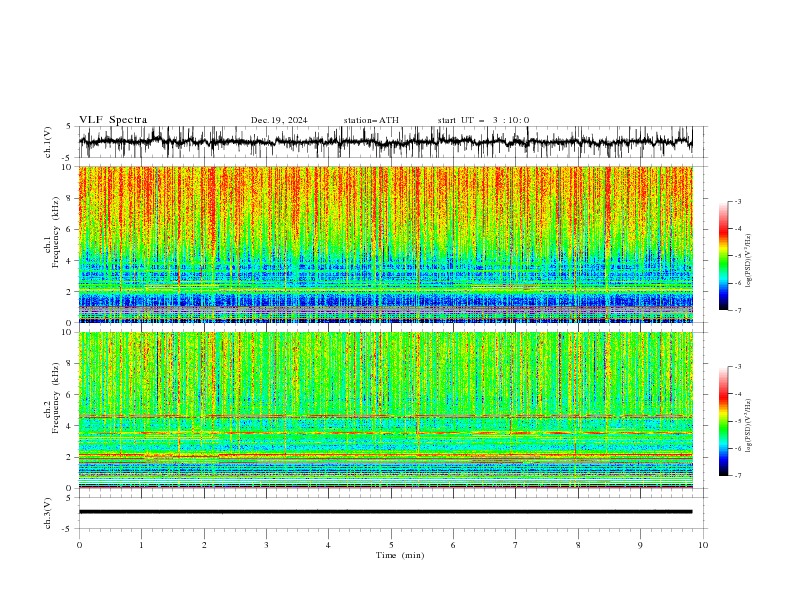Click the 'VLF Spectra' title text
The width and height of the screenshot is (792, 612).
click(x=113, y=120)
